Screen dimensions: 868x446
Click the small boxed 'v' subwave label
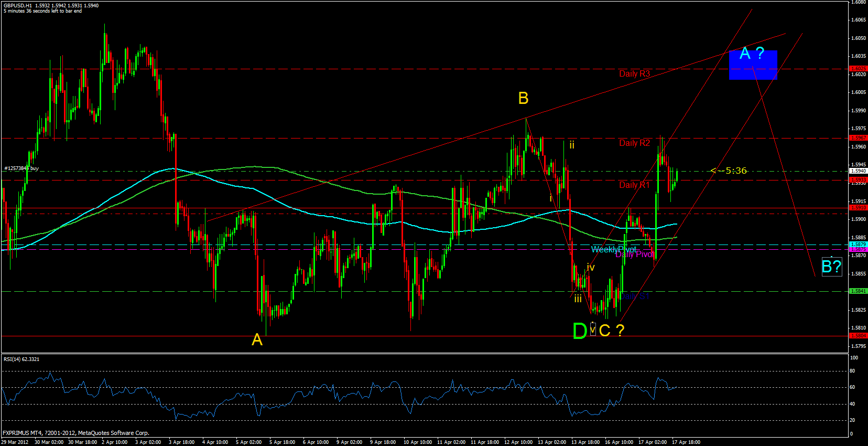[593, 330]
